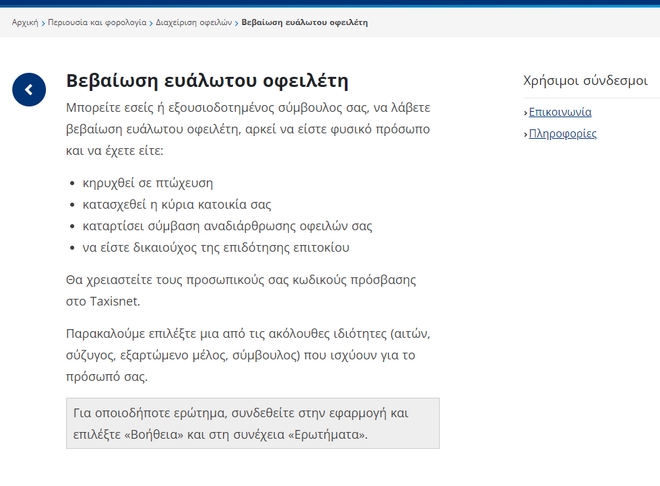
Task: Click the chevron before Πληροφορίες
Action: tap(525, 134)
